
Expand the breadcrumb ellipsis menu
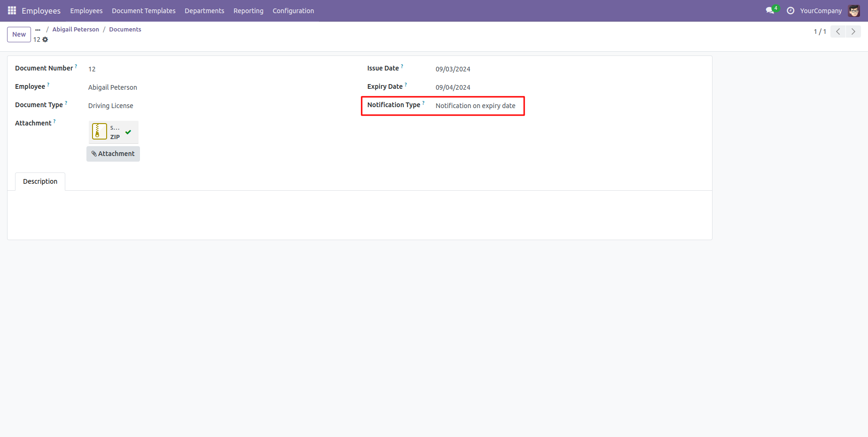coord(38,30)
